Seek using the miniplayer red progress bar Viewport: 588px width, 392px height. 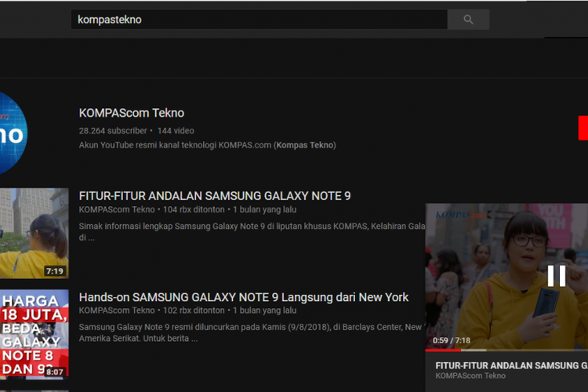tap(455, 350)
